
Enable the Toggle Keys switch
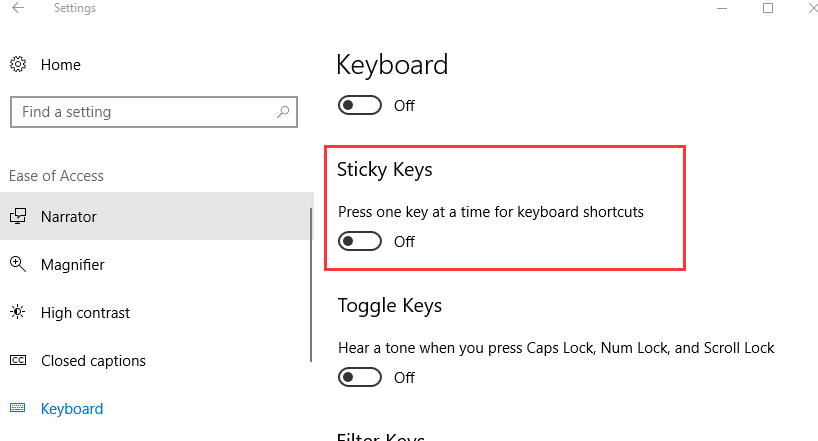360,377
